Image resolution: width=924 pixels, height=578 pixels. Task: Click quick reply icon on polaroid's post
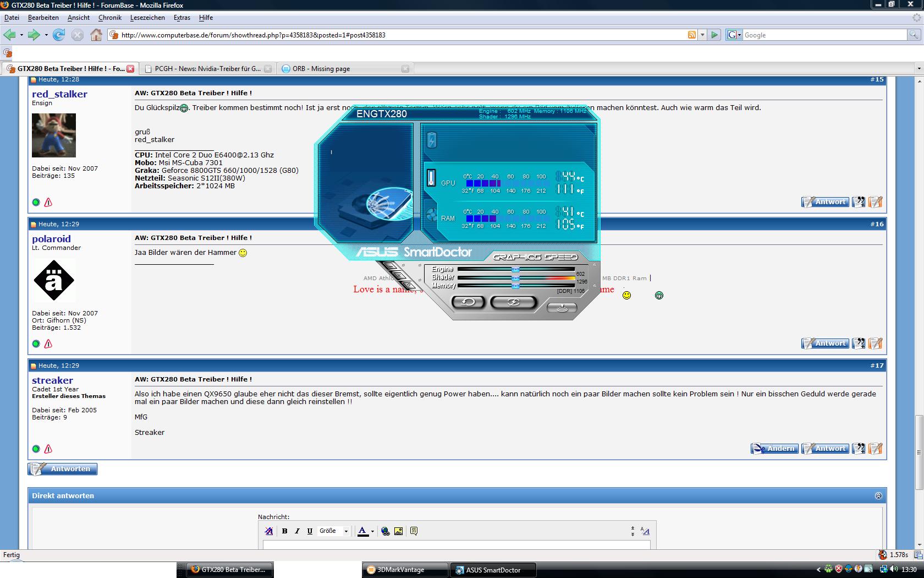pos(876,343)
